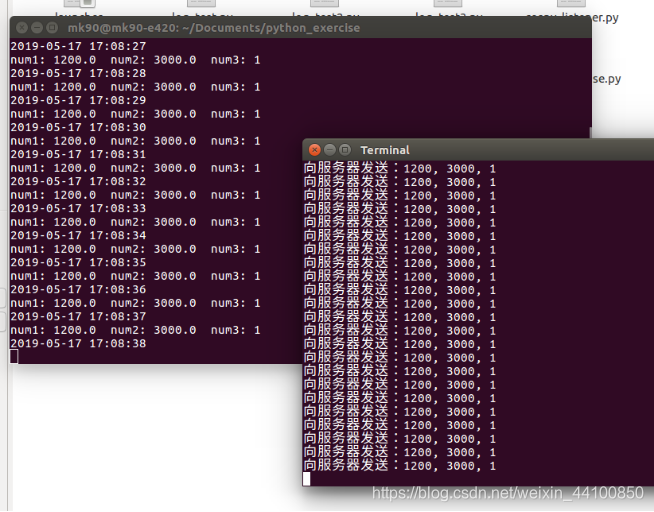Viewport: 654px width, 512px height.
Task: Click the num1 line right after 17:08:27 timestamp
Action: coord(136,60)
